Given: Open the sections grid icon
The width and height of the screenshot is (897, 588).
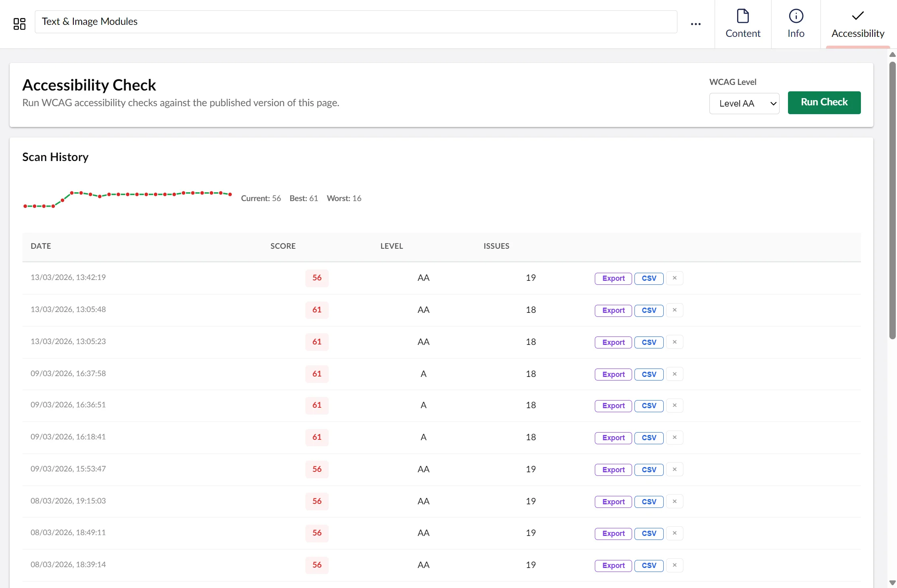Looking at the screenshot, I should pyautogui.click(x=19, y=24).
